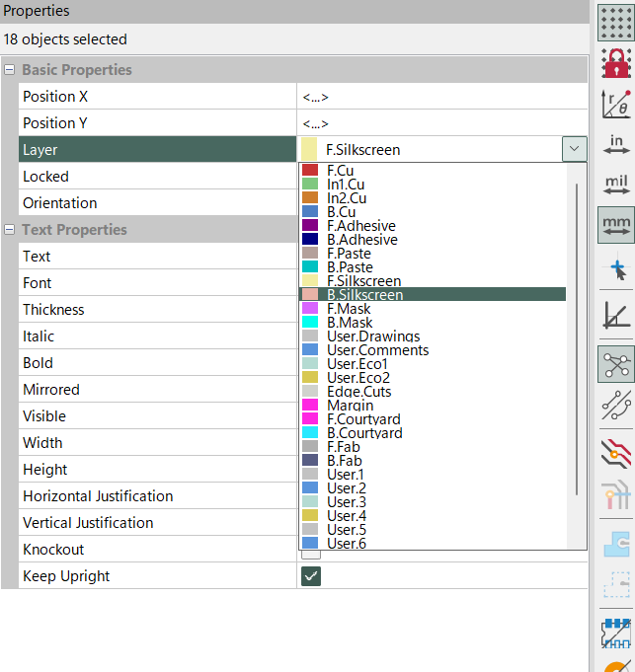Select B.Silkscreen from the layer list
The width and height of the screenshot is (635, 672).
click(x=364, y=294)
